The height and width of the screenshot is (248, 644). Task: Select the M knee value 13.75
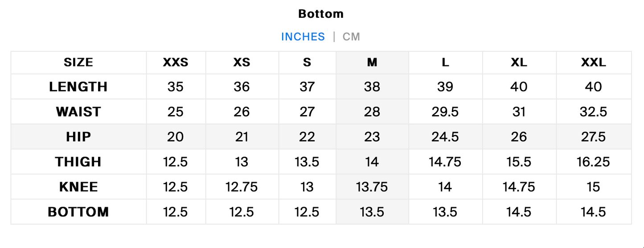point(372,186)
